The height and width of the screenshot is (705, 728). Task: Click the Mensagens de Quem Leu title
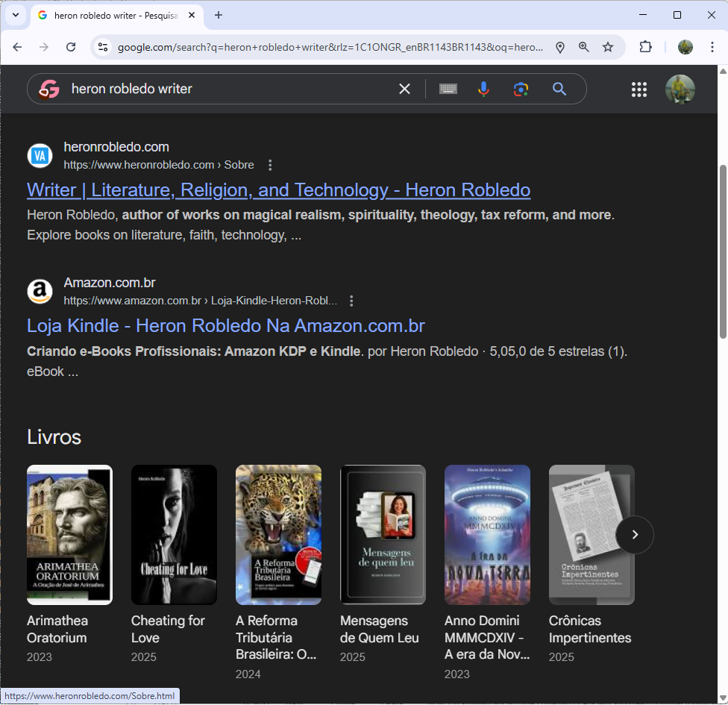click(x=380, y=630)
